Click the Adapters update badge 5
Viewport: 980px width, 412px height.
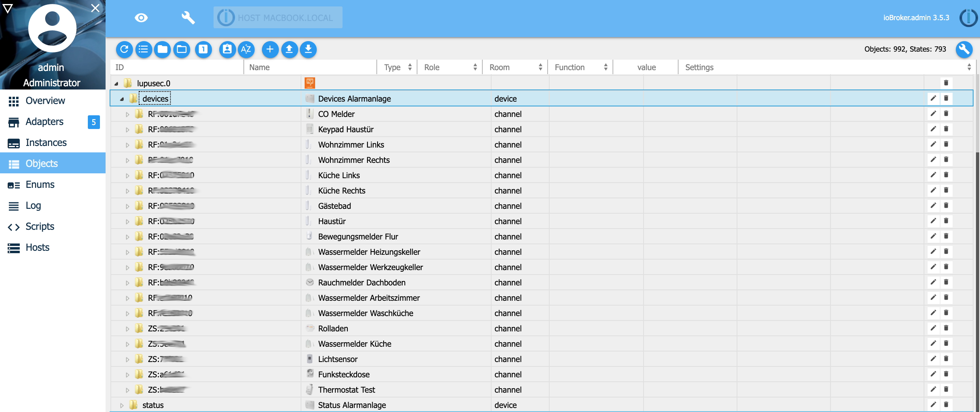click(93, 122)
